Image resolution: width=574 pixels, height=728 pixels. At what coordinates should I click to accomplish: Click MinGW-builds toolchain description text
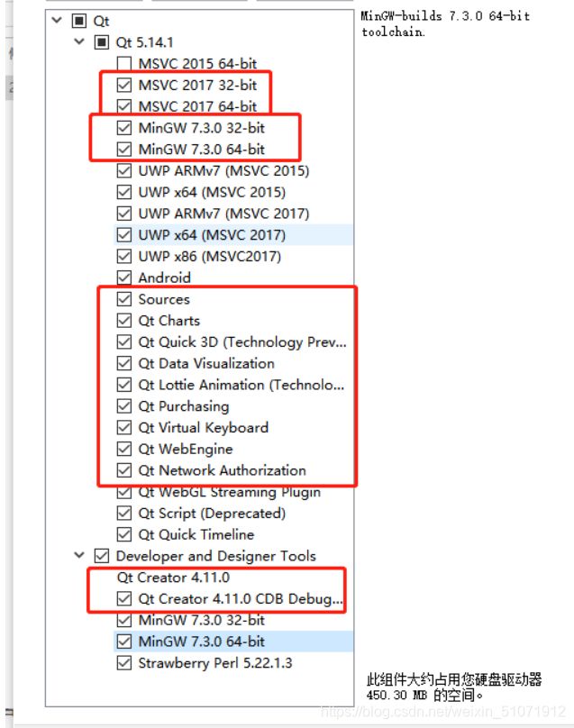click(x=445, y=23)
